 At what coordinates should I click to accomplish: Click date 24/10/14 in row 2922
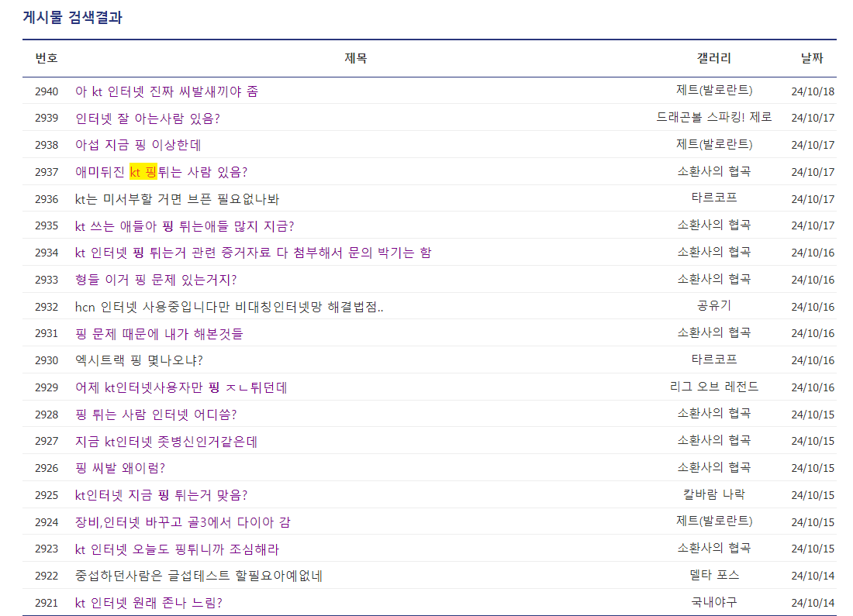pos(813,576)
